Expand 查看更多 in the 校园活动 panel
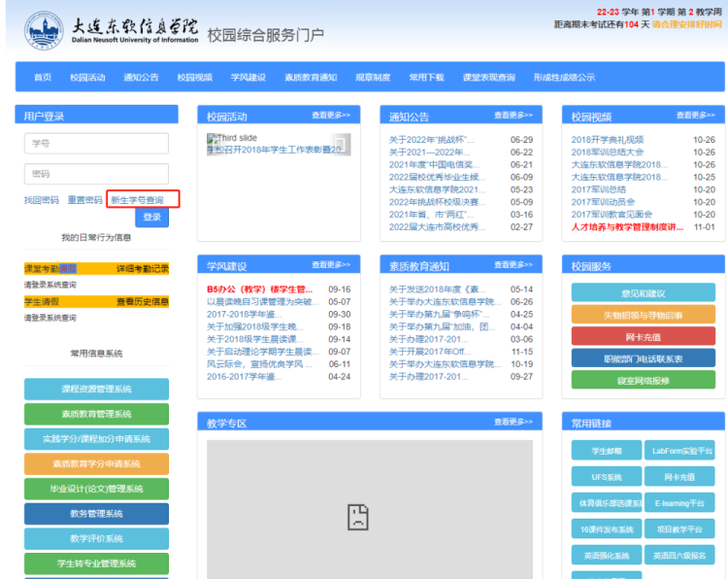728x579 pixels. tap(332, 116)
